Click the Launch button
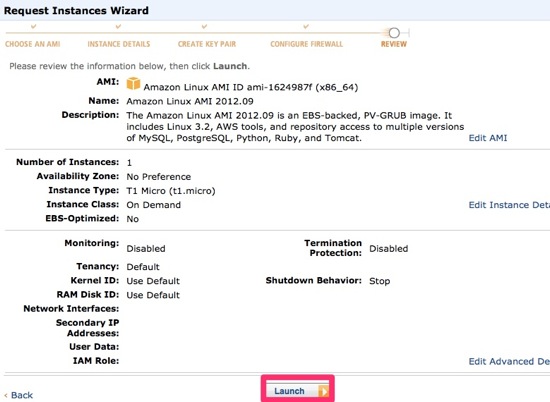Viewport: 550px width, 402px height. 297,391
